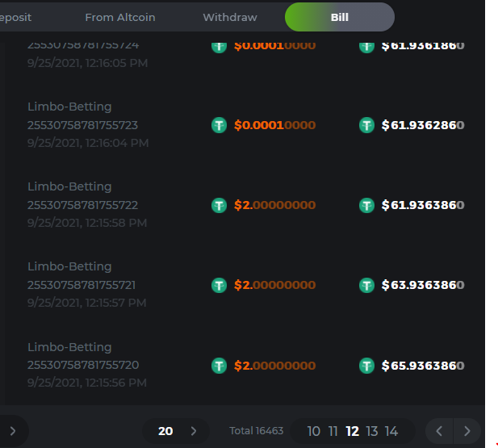Click Tether icon beside $61.936286 balance
Image resolution: width=498 pixels, height=448 pixels.
coord(366,125)
